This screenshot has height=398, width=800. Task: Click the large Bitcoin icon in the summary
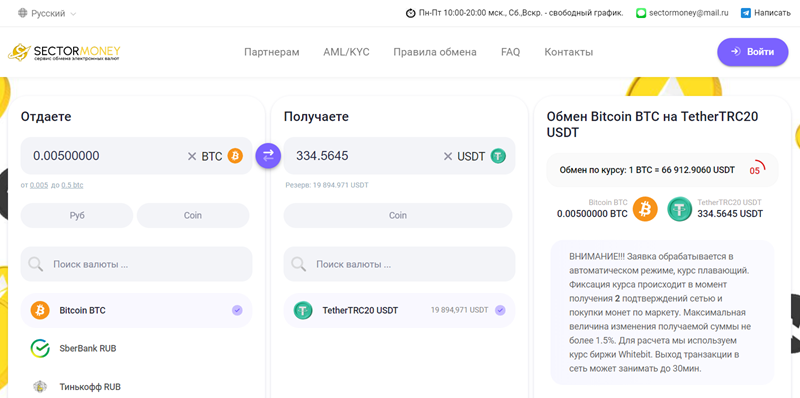645,209
